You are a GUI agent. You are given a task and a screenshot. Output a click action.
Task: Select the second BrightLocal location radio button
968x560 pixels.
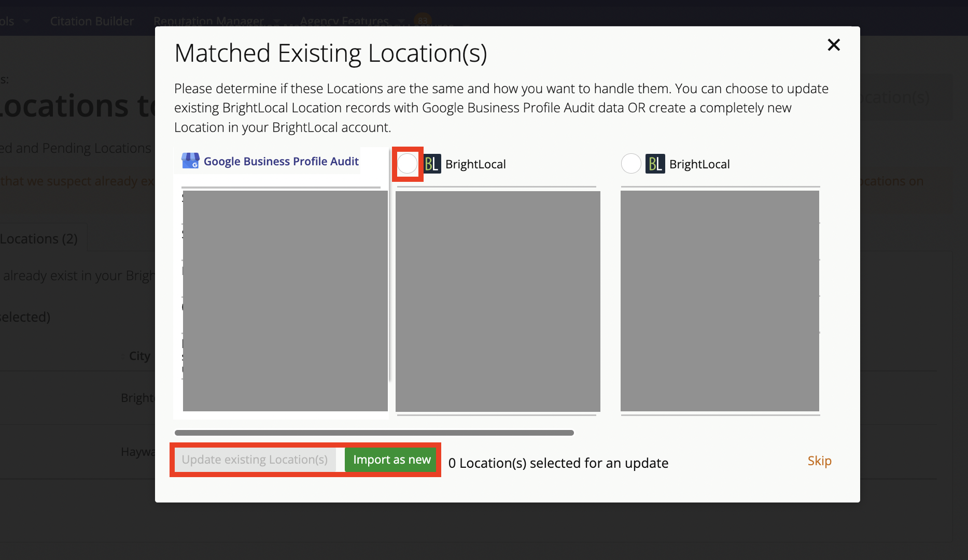point(631,164)
